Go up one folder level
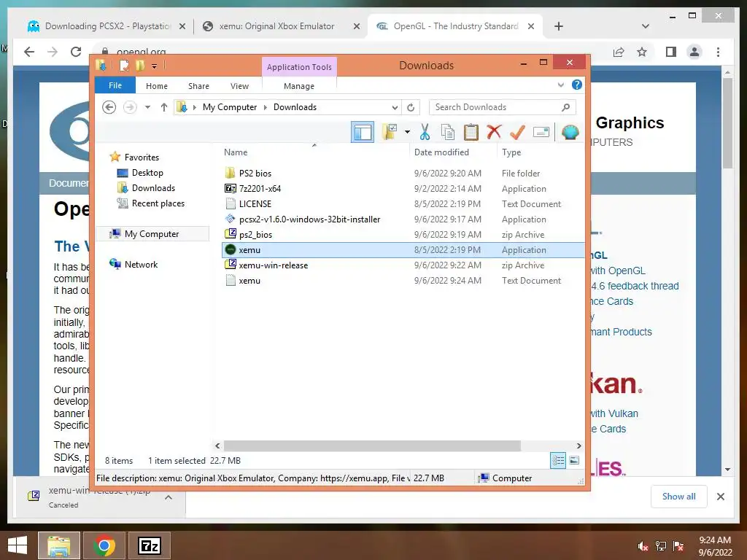Screen dimensions: 747x560 point(164,107)
